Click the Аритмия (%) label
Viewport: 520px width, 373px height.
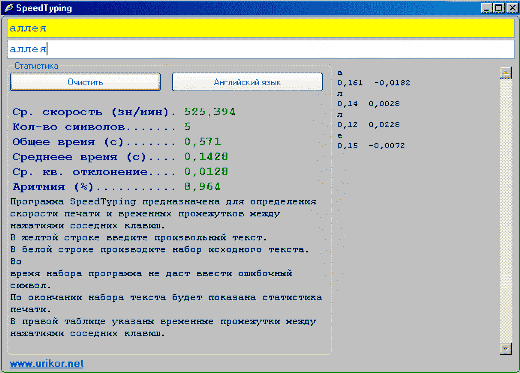click(x=53, y=187)
